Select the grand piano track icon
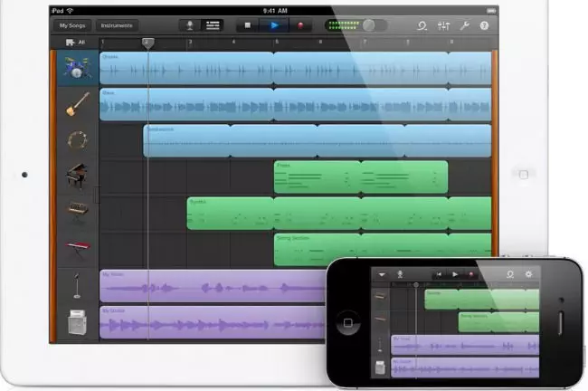Screen dimensions: 588x391 77,176
